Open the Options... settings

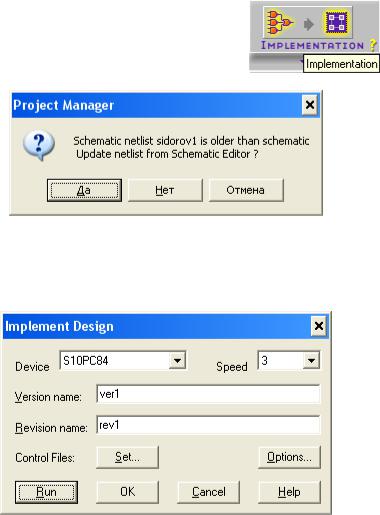click(x=289, y=457)
